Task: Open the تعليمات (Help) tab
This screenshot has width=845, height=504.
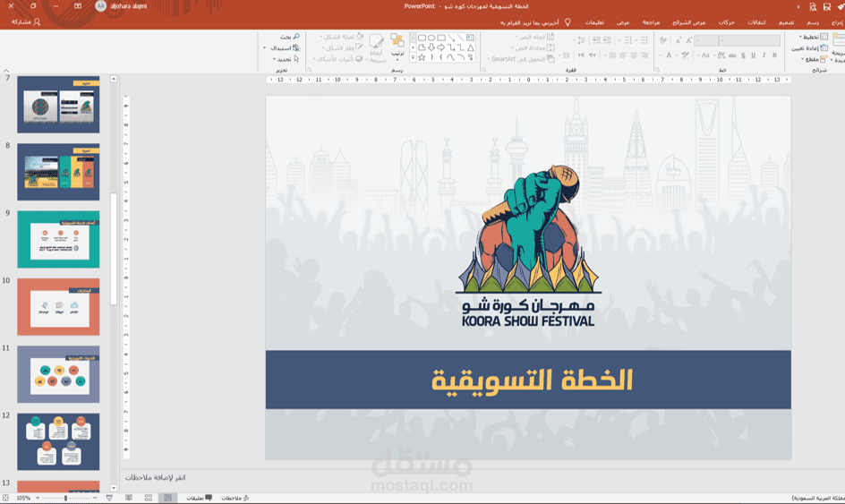Action: point(594,22)
